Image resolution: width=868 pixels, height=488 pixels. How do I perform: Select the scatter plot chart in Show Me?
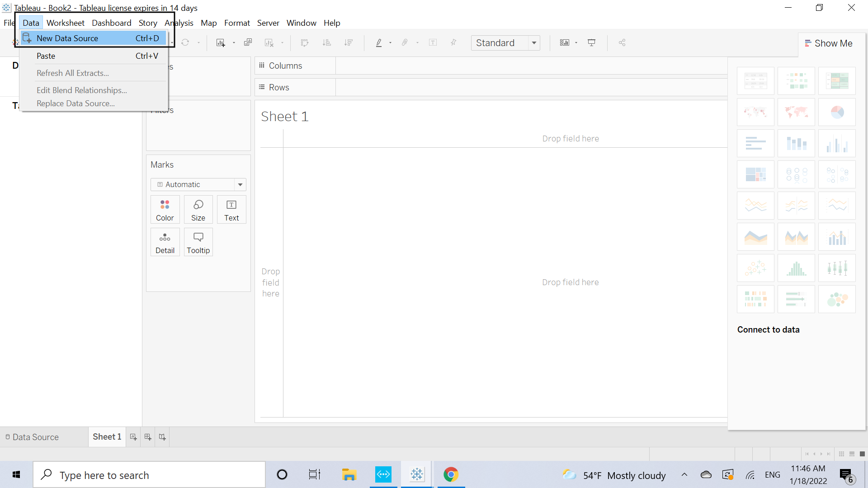point(755,268)
